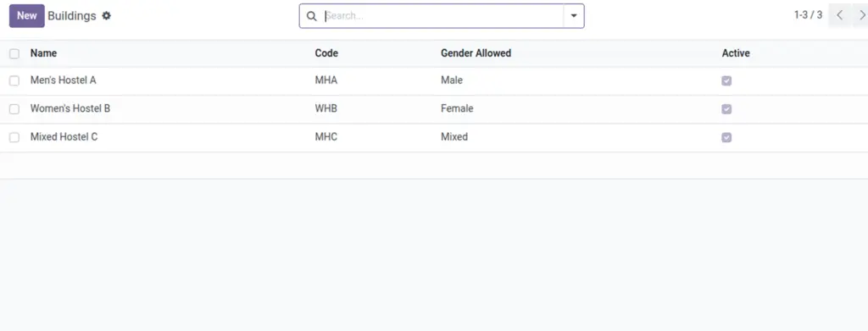Screen dimensions: 868x331
Task: Tick the Men's Hostel A row checkbox
Action: pos(14,80)
